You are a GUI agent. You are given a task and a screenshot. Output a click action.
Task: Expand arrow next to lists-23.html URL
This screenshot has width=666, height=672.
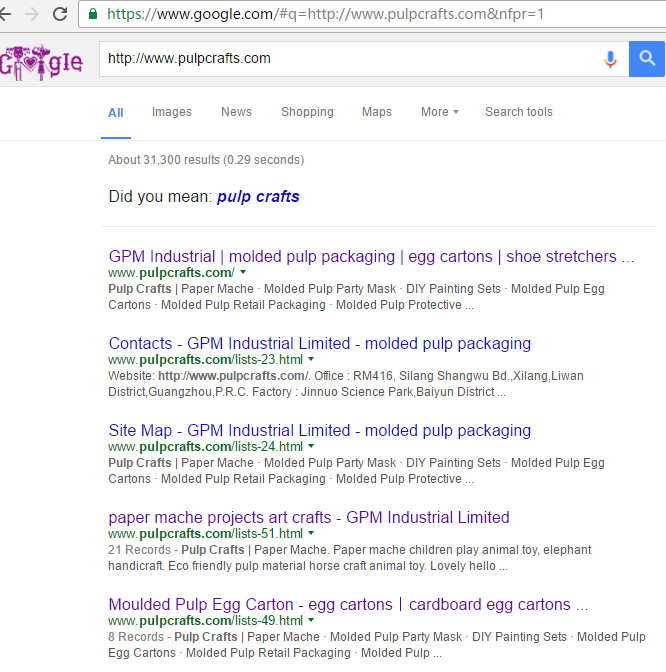point(311,359)
